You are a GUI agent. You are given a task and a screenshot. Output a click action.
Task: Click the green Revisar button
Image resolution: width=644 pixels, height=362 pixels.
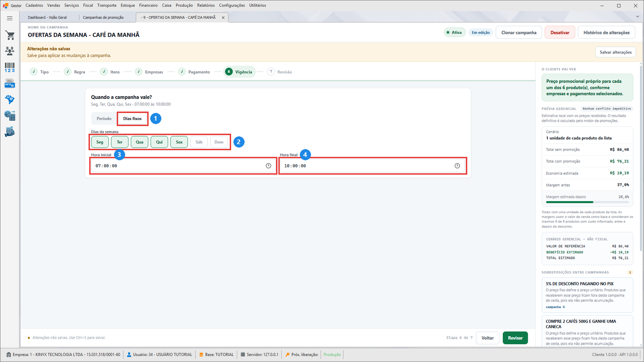pos(515,338)
